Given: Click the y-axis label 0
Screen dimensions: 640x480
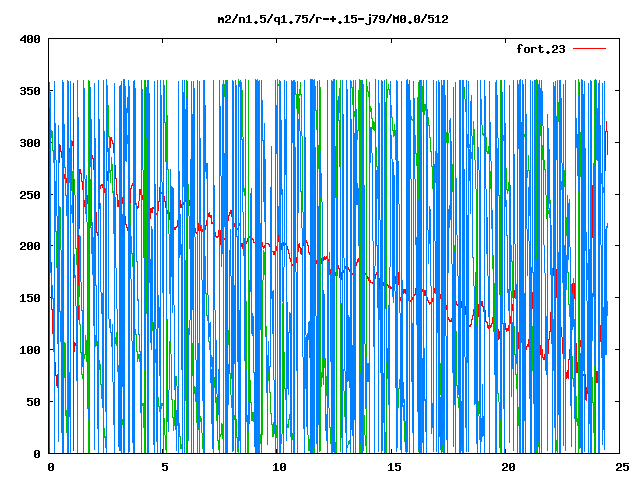Looking at the screenshot, I should point(37,454).
